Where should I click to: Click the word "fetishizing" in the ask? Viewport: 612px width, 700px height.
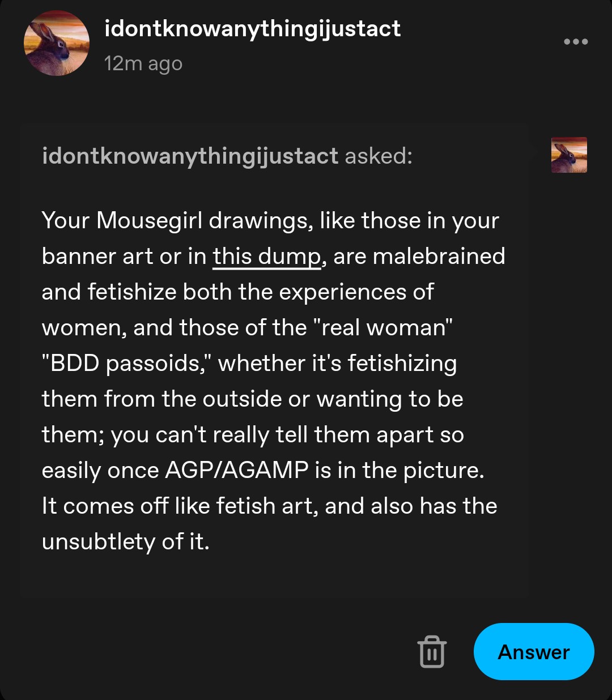(402, 364)
